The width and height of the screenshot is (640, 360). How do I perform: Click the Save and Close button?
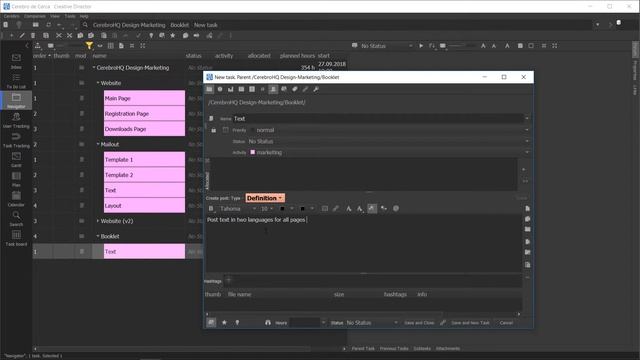coord(419,322)
